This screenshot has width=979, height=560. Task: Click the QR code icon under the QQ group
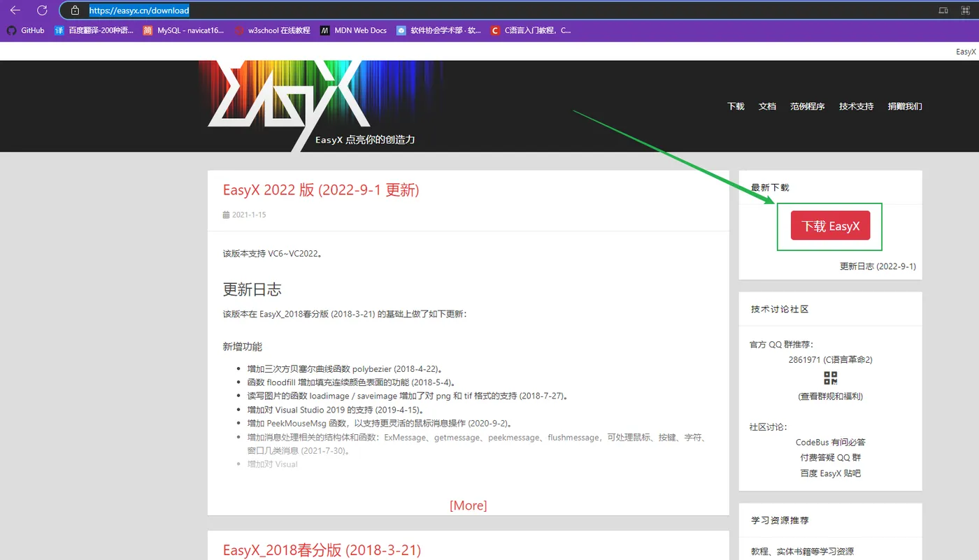(x=830, y=378)
